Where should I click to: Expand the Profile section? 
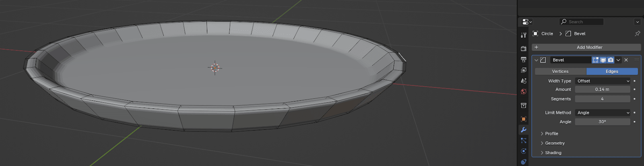pos(551,134)
